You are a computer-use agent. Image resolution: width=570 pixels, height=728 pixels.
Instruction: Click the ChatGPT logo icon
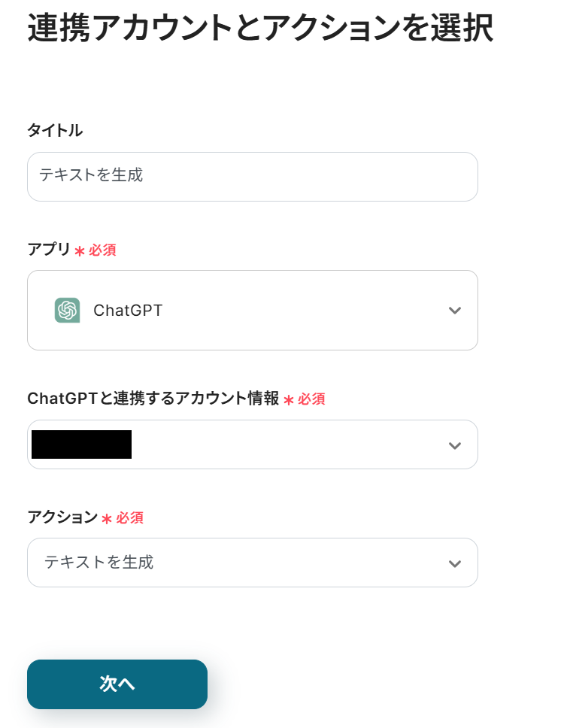[x=67, y=310]
